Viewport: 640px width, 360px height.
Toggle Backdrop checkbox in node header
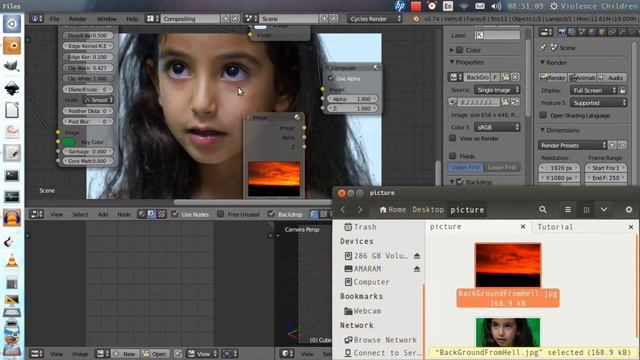tap(271, 213)
